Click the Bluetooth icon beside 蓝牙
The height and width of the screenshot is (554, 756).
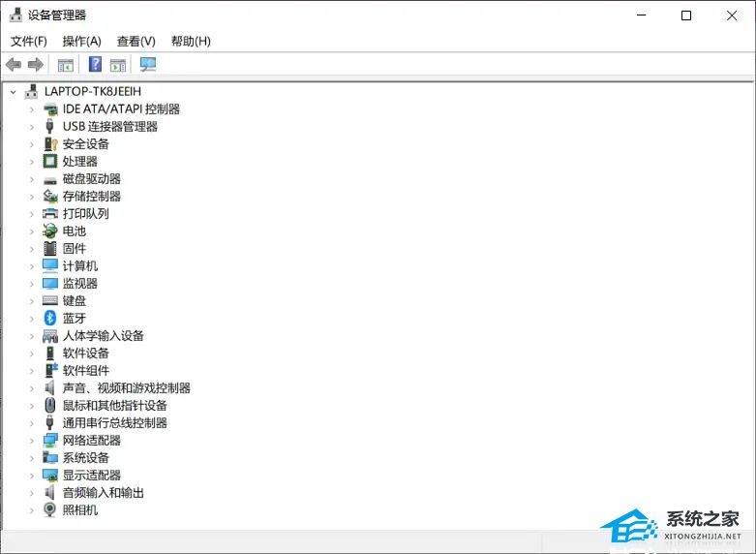tap(50, 319)
